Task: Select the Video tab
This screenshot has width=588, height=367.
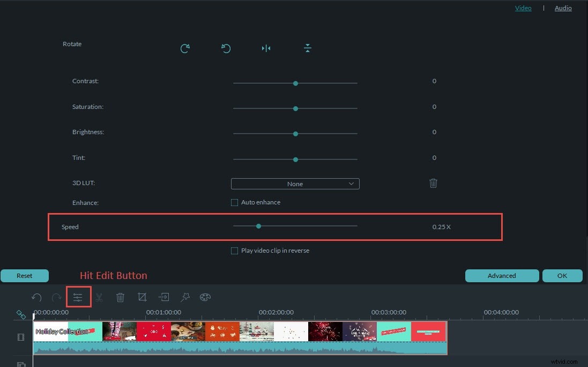Action: click(x=523, y=8)
